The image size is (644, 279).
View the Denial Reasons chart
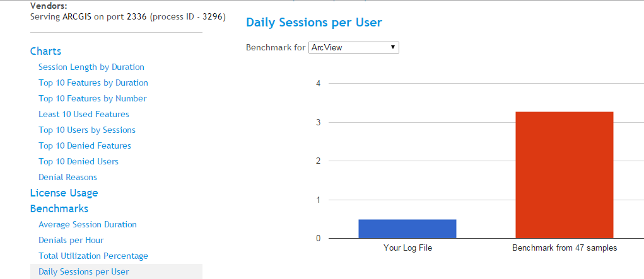pyautogui.click(x=67, y=177)
